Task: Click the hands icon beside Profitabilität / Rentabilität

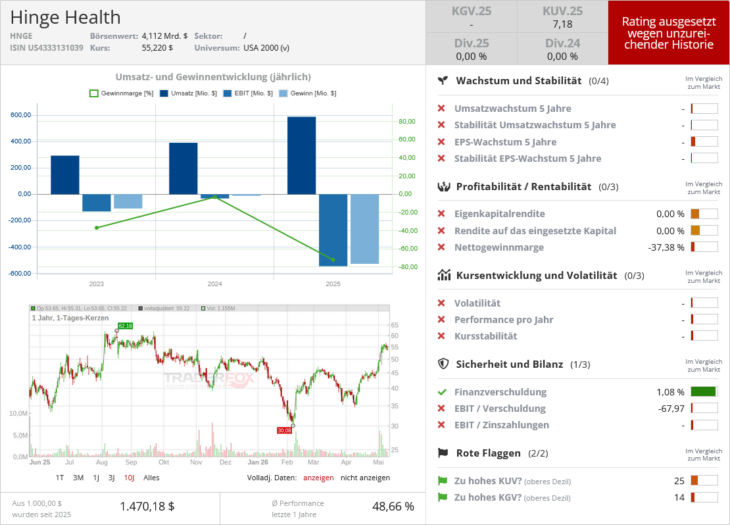Action: 444,187
